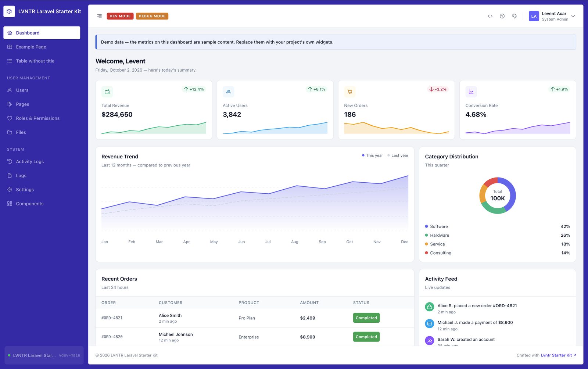Image resolution: width=588 pixels, height=369 pixels.
Task: Click the +12.4% revenue trend badge
Action: click(x=194, y=89)
